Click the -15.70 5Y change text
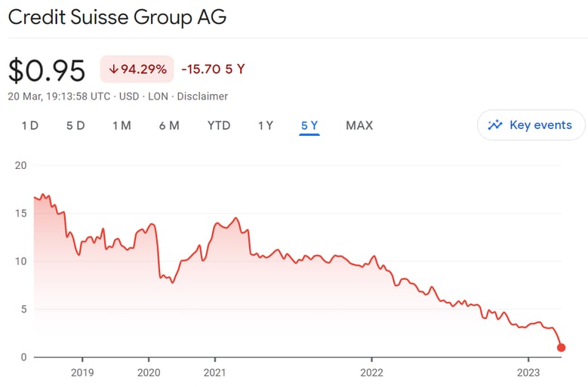Viewport: 588px width, 387px height. [x=213, y=69]
